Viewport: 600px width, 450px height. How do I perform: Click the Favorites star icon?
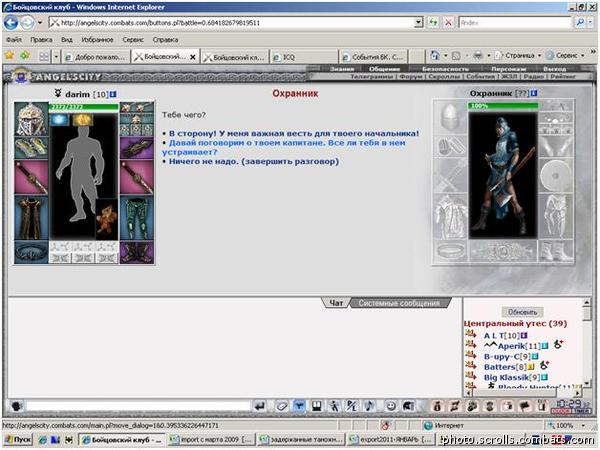click(9, 56)
